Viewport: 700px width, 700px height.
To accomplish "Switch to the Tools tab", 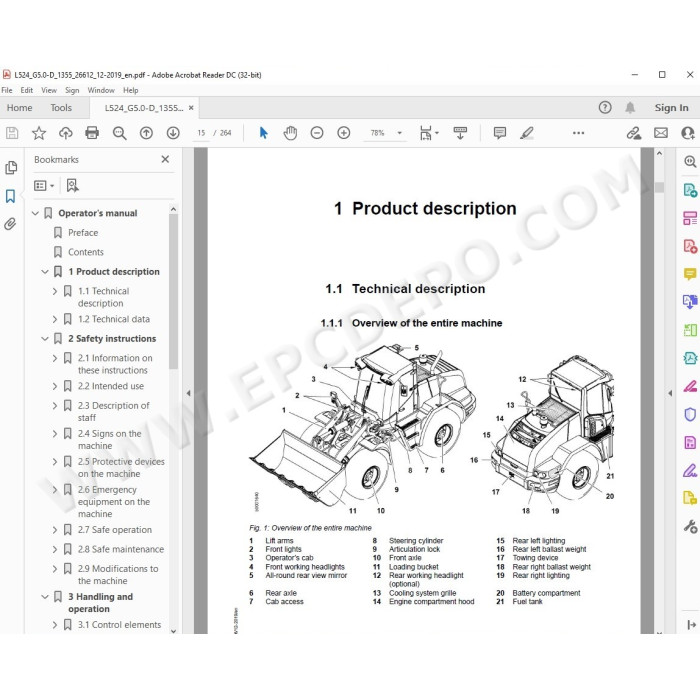I will 61,108.
